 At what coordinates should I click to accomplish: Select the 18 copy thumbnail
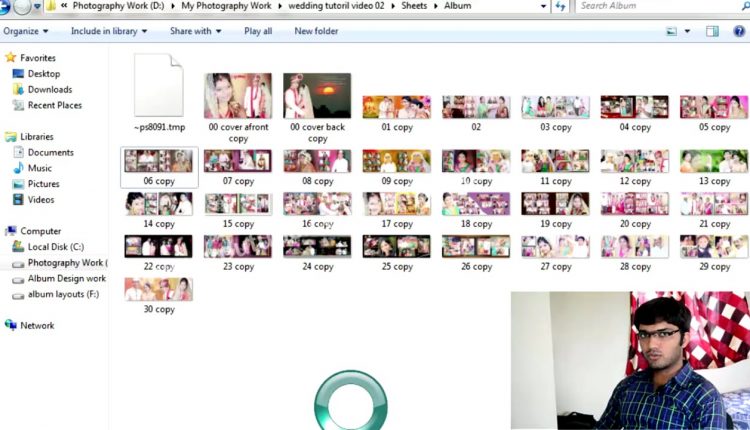tap(476, 204)
